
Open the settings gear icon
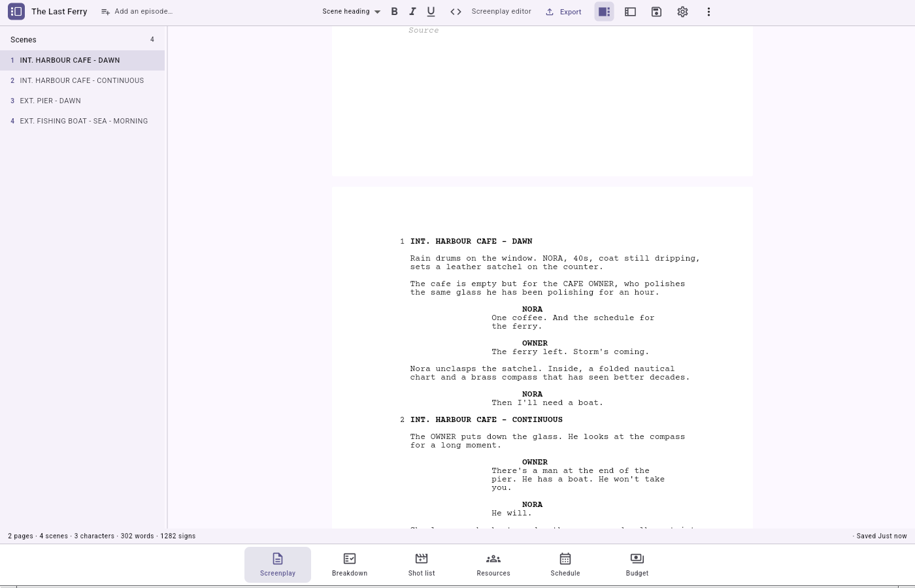click(x=682, y=12)
